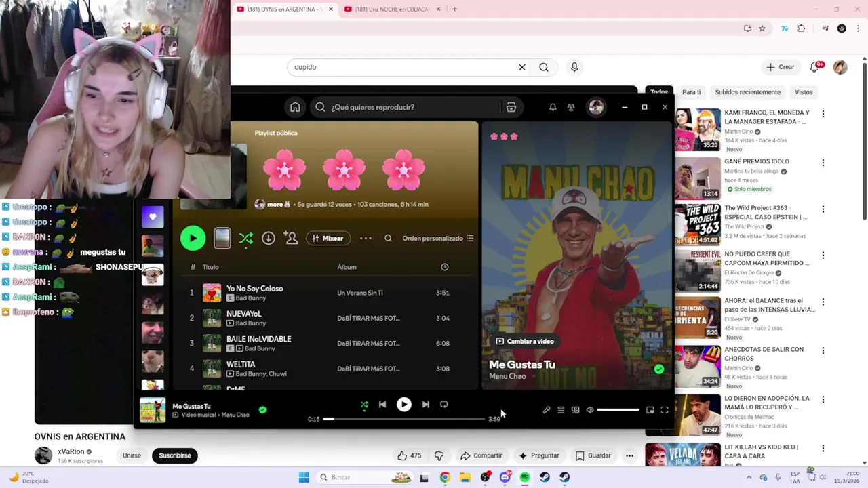Viewport: 868px width, 488px height.
Task: Open Spotify notifications bell
Action: (553, 107)
